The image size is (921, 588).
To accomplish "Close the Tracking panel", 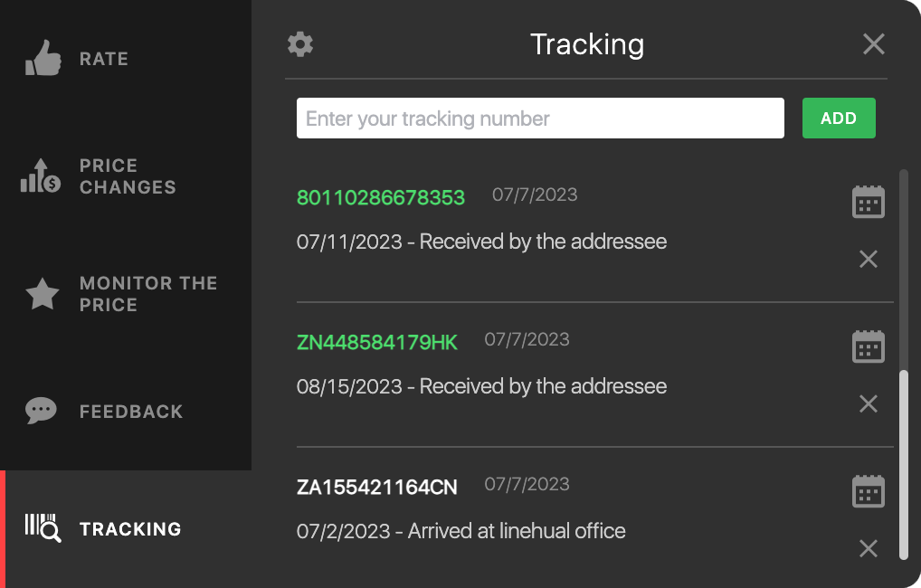I will tap(873, 44).
